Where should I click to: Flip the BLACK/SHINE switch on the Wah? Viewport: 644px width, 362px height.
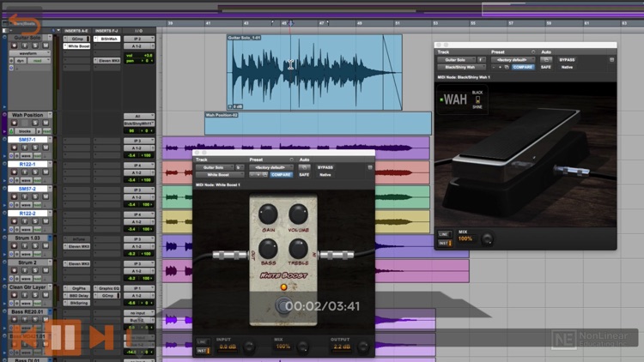coord(477,100)
